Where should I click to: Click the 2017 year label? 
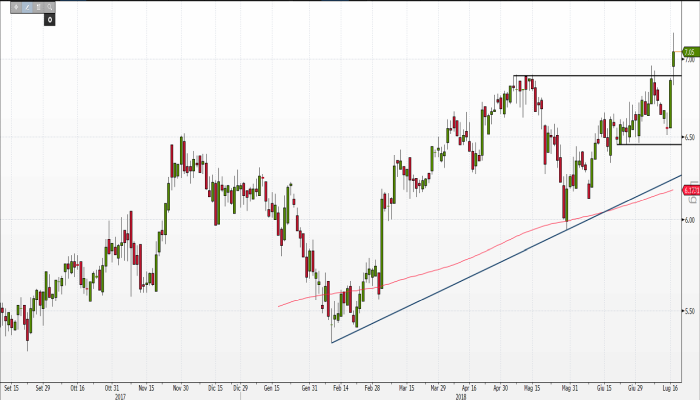pos(120,395)
